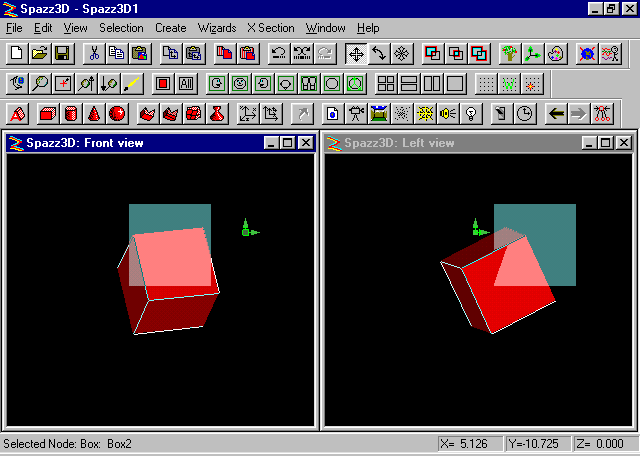This screenshot has height=456, width=640.
Task: Select the Rotate curved-arrow tool
Action: 379,53
